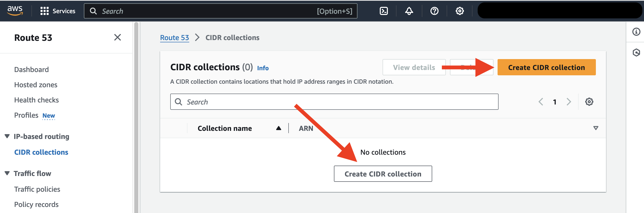Click the sidebar vertical scrollbar
Viewport: 644px width, 213px height.
(136, 117)
